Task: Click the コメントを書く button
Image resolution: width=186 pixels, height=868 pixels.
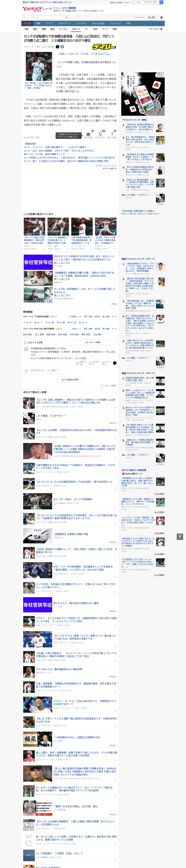Action: (x=93, y=342)
